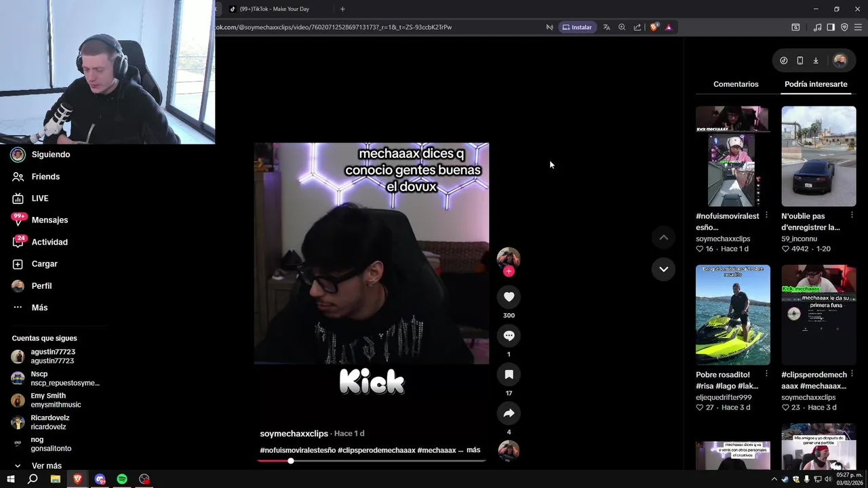This screenshot has width=868, height=488.
Task: Open followed account Emy Smith
Action: pyautogui.click(x=46, y=400)
